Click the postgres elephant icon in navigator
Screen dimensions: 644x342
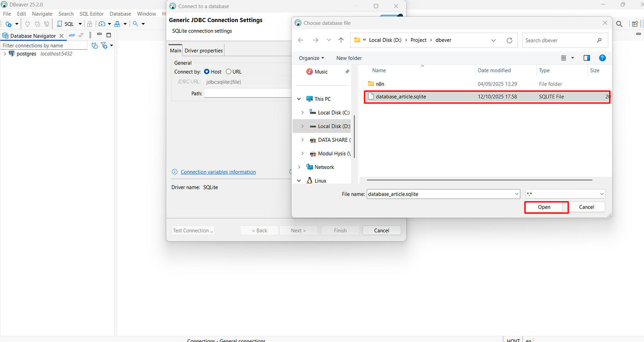point(11,54)
